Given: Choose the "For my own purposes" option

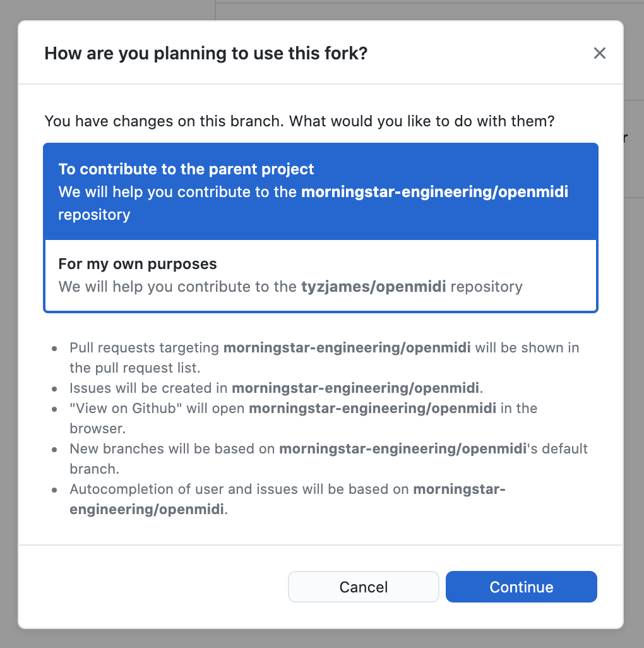Looking at the screenshot, I should (138, 264).
